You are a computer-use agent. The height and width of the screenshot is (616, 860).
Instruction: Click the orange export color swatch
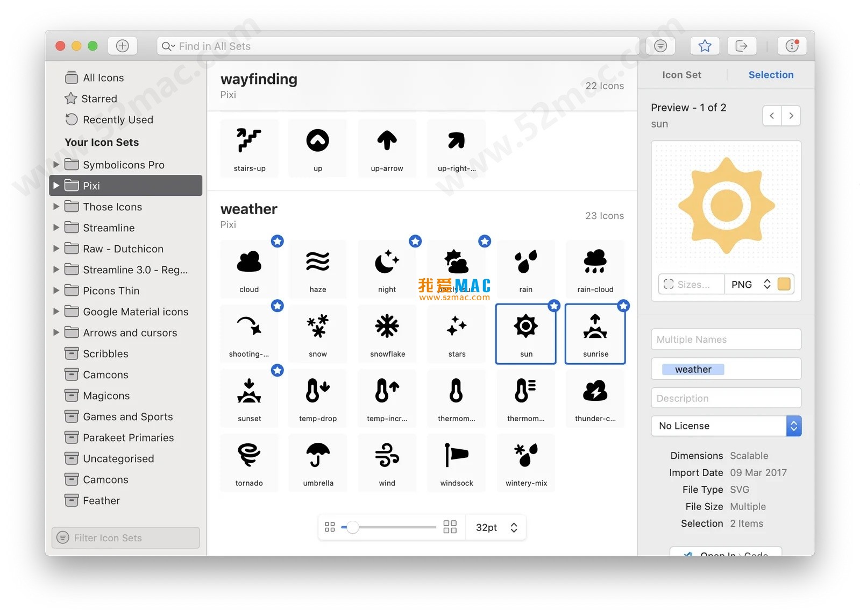tap(784, 284)
